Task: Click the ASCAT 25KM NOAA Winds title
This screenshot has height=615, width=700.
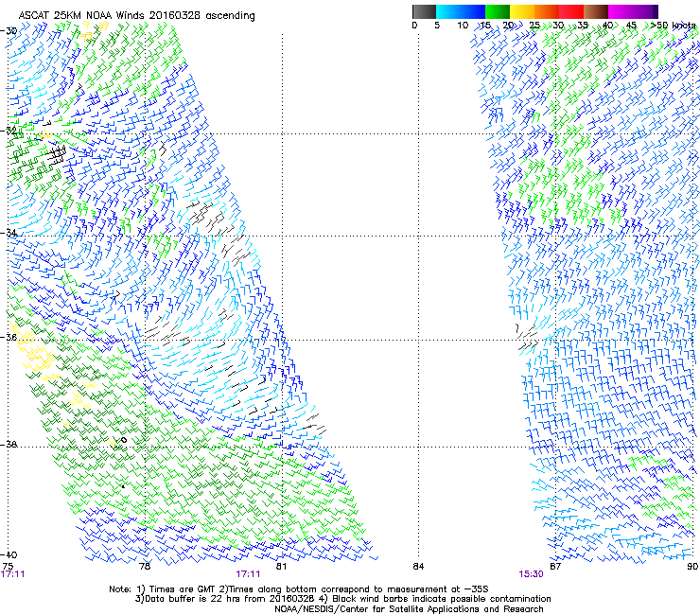Action: pos(136,15)
